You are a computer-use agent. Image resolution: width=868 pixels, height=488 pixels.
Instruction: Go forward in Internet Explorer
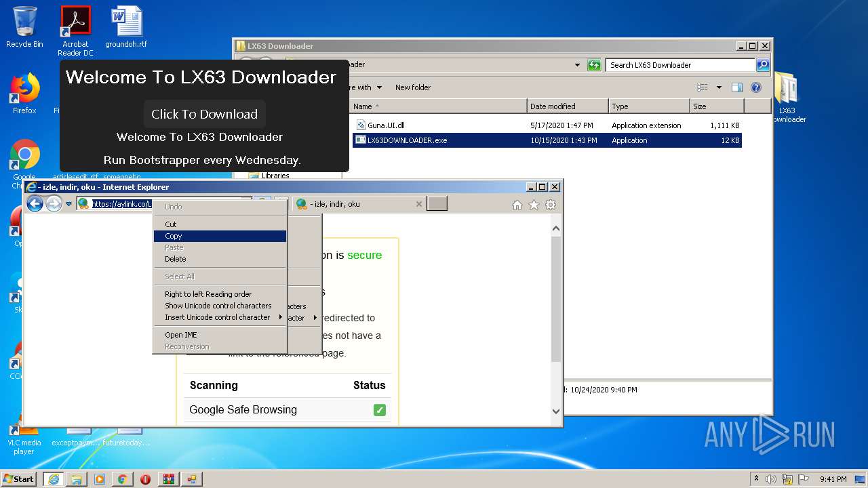point(54,203)
